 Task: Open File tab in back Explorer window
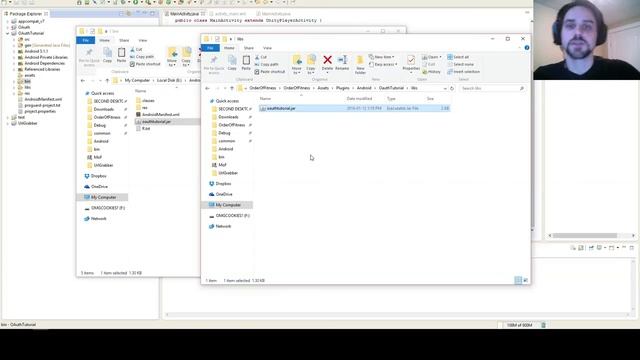coord(86,40)
